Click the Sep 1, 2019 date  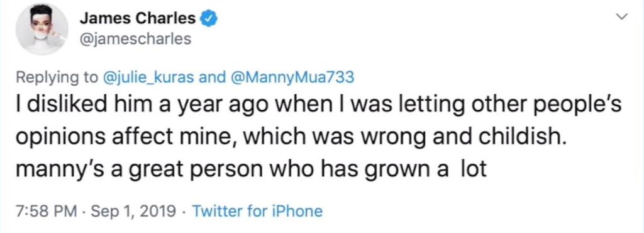pos(132,211)
